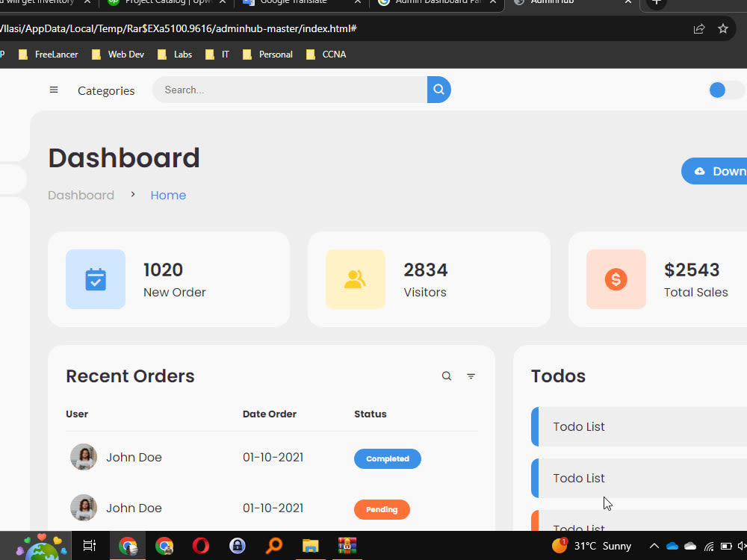
Task: Click the Visitors people icon
Action: point(356,279)
